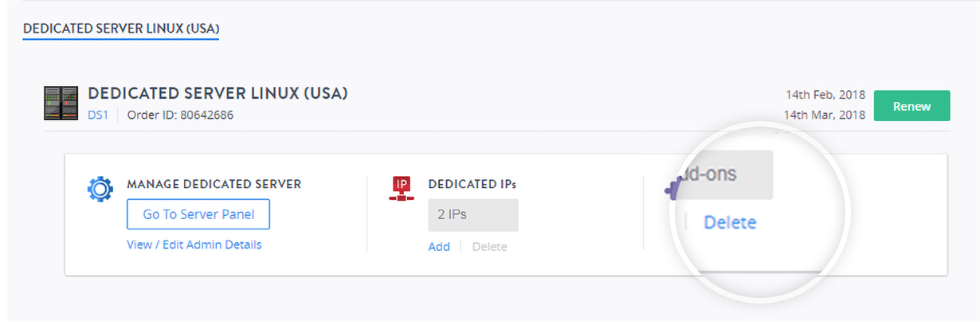The width and height of the screenshot is (980, 321).
Task: Click the Order ID 80642686 text
Action: coord(180,115)
